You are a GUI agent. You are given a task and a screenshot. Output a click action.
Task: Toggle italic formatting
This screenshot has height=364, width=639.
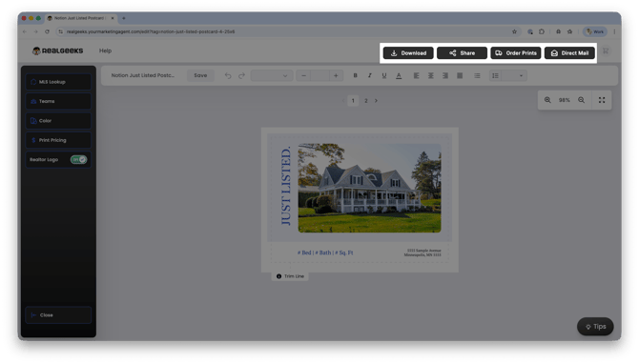click(x=370, y=75)
